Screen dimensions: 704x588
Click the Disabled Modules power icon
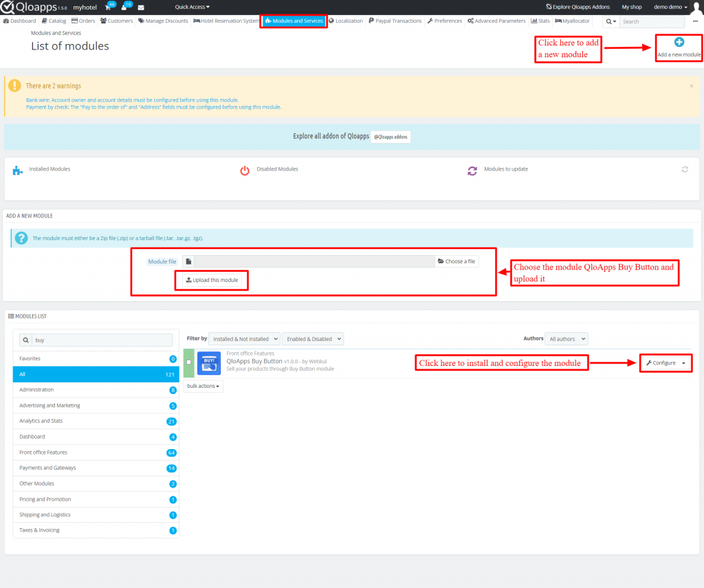tap(245, 171)
